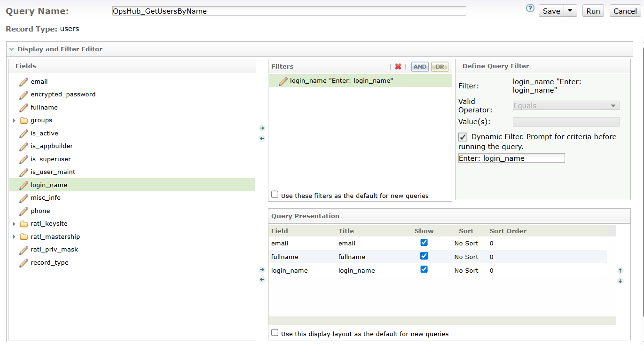Collapse the Display and Filter Editor section
Viewport: 644px width, 346px height.
(11, 49)
